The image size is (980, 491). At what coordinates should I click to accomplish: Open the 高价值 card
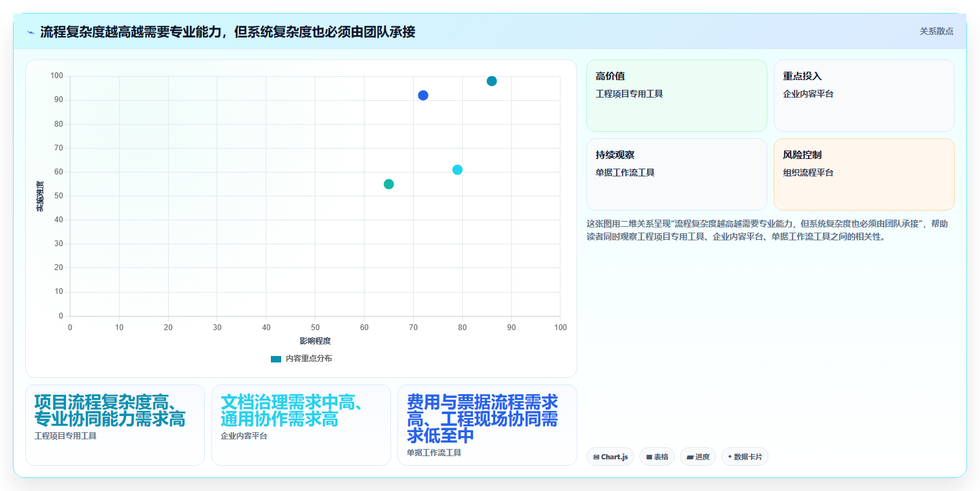click(677, 96)
